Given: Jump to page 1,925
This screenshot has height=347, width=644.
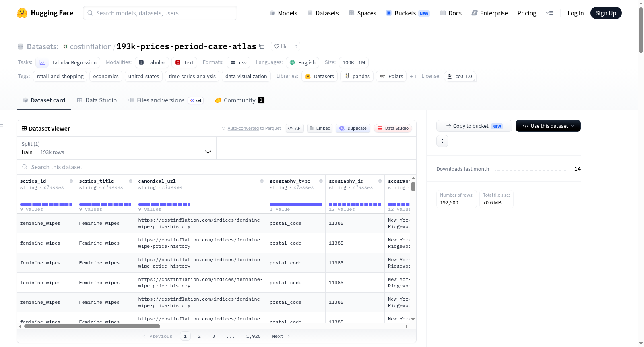Looking at the screenshot, I should click(x=254, y=336).
